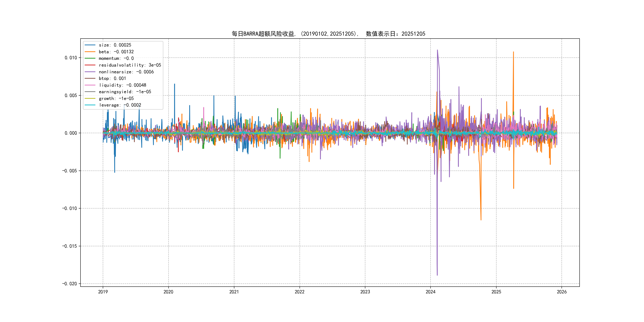
Task: Click the 2022 x-axis tick label
Action: [x=300, y=292]
